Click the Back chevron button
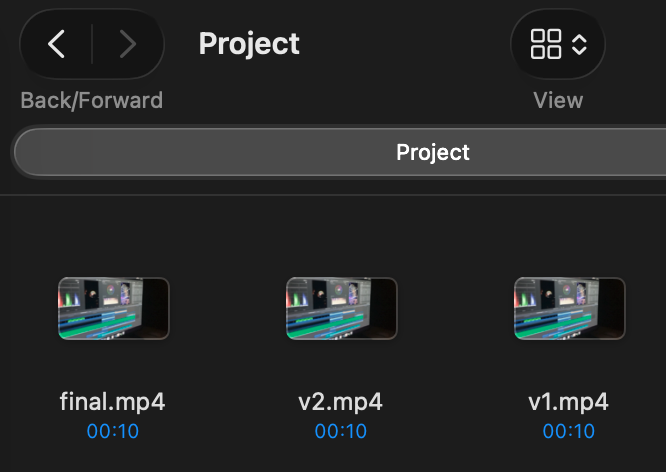Screen dimensions: 666x472 57,44
